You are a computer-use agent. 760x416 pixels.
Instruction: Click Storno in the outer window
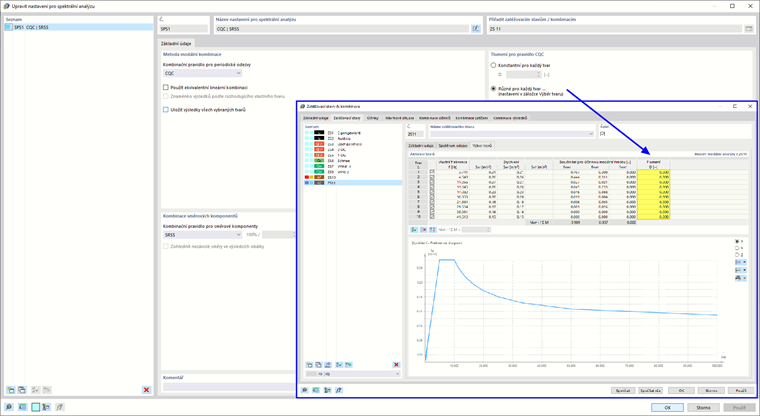703,407
